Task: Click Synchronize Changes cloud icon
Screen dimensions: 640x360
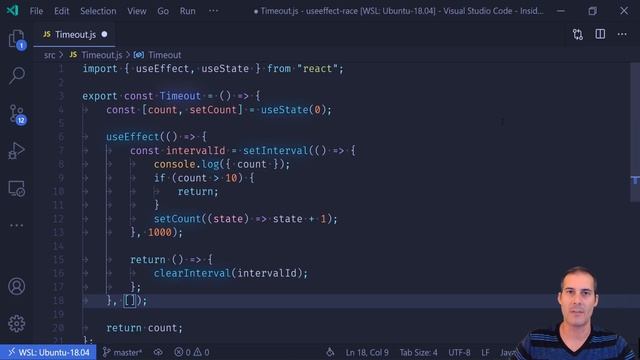Action: point(158,352)
